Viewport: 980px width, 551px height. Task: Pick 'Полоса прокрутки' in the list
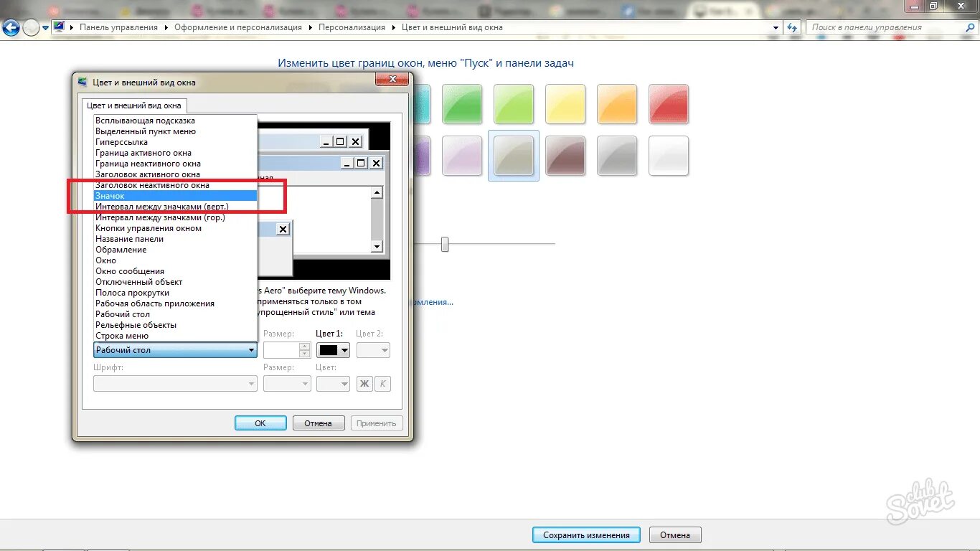[x=175, y=293]
